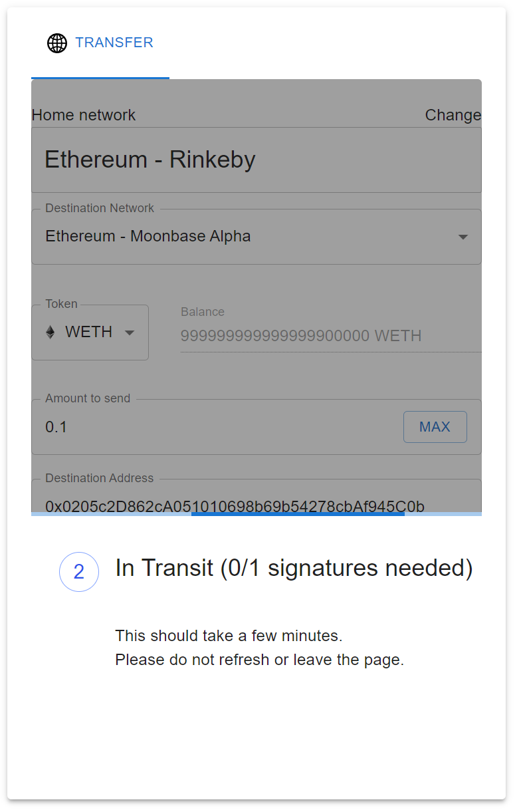
Task: Click the globe icon beside TRANSFER
Action: click(x=57, y=43)
